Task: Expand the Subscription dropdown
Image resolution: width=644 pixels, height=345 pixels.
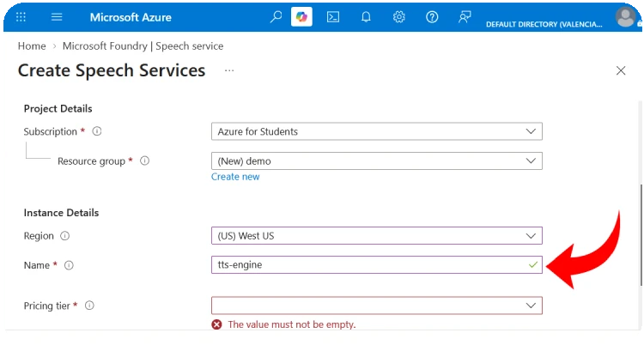Action: (377, 131)
